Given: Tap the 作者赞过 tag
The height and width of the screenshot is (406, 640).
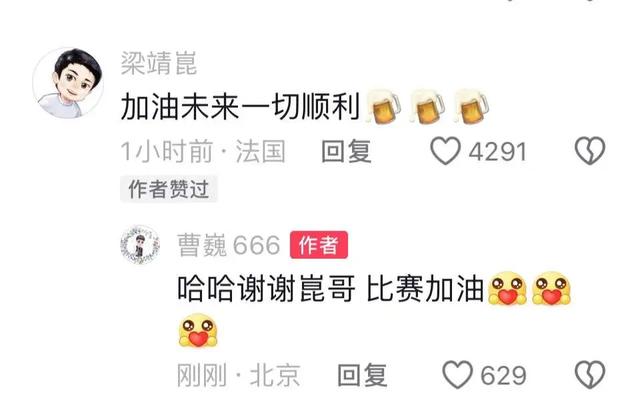Looking at the screenshot, I should (x=169, y=189).
